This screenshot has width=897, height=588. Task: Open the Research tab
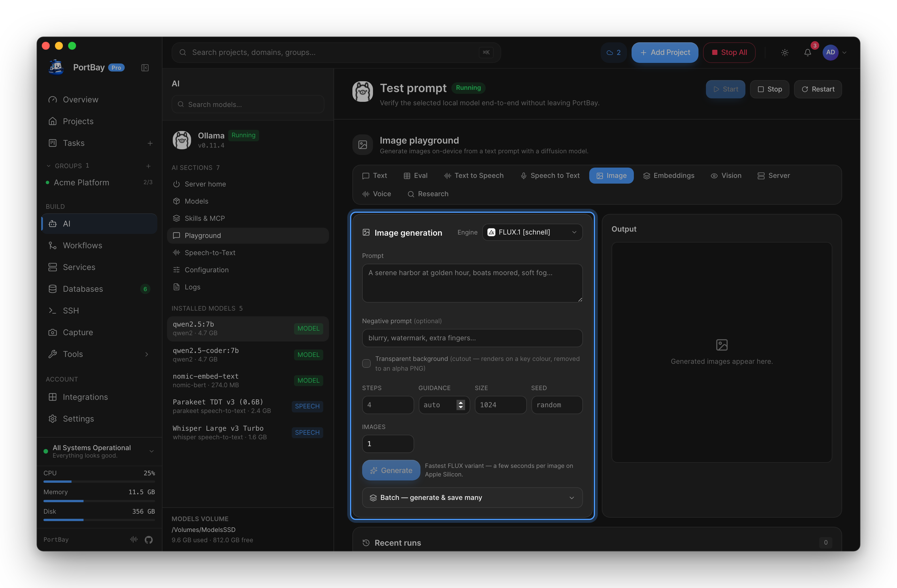[x=428, y=194]
